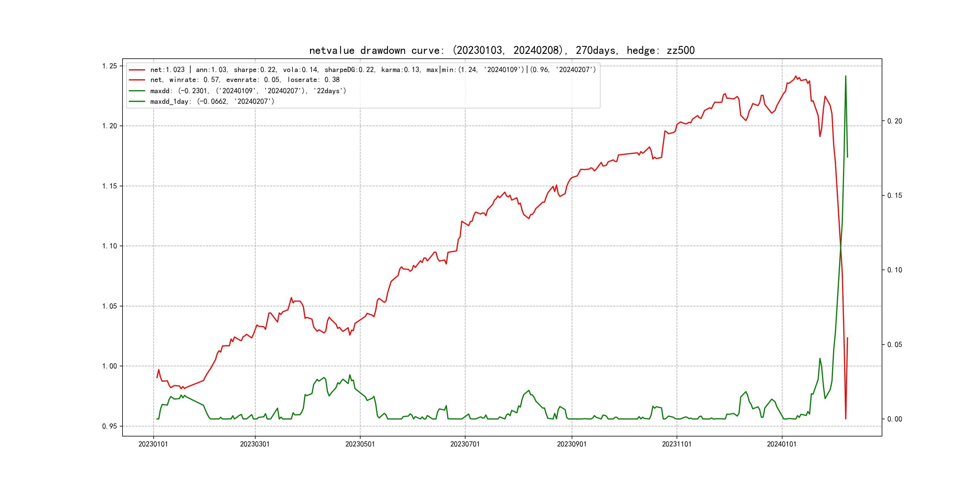
Task: Click the red winrate legend line swatch
Action: tap(137, 80)
